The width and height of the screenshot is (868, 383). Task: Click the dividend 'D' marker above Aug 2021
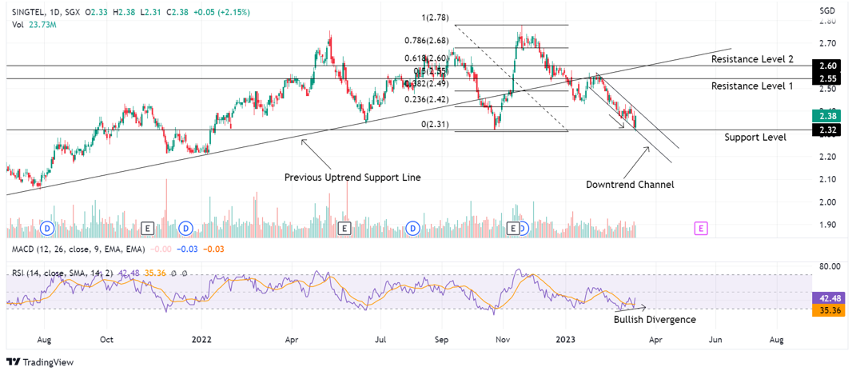point(47,227)
